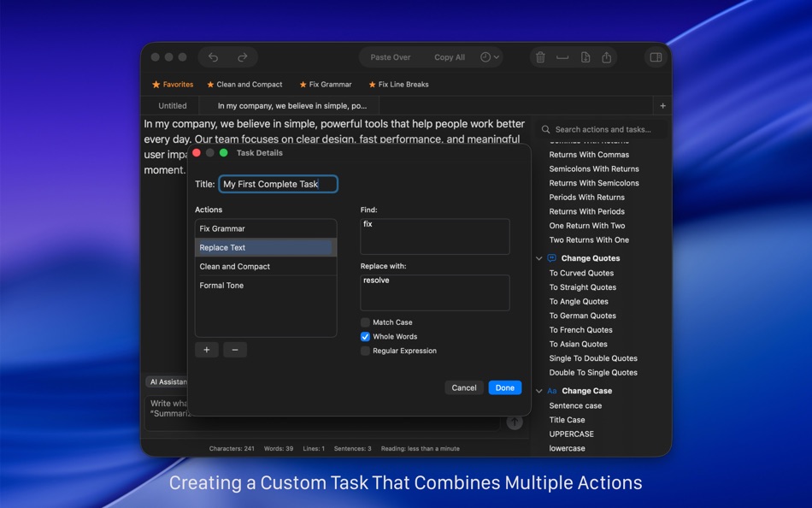Click the Undo arrow icon
The image size is (812, 508).
click(212, 56)
